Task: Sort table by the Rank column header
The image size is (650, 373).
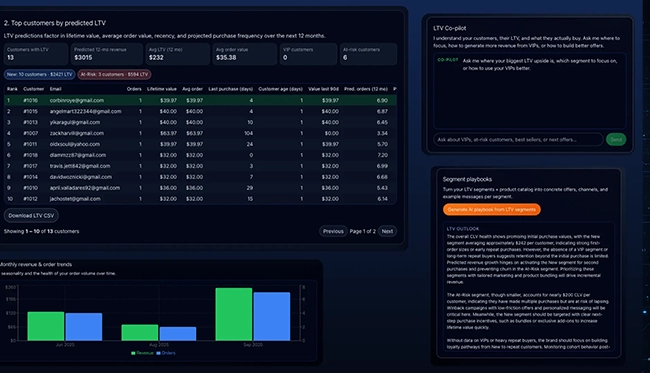Action: click(x=12, y=89)
